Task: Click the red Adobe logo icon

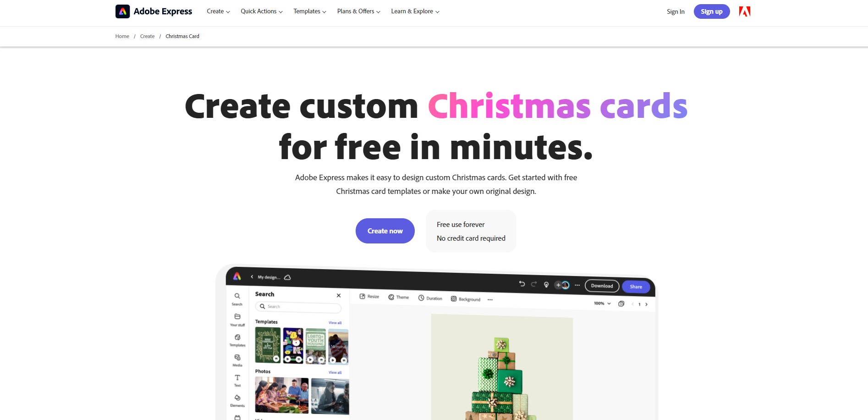Action: (745, 11)
